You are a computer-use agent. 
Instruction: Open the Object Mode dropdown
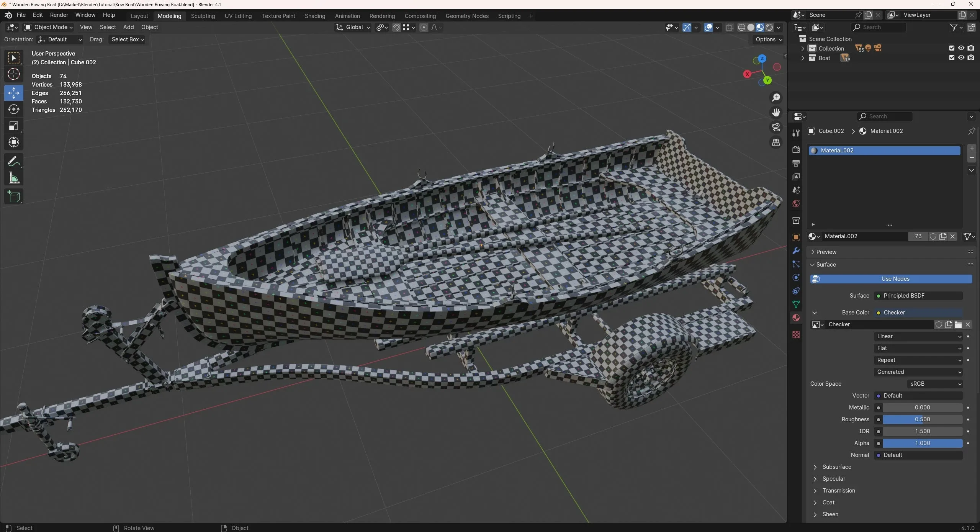click(49, 27)
